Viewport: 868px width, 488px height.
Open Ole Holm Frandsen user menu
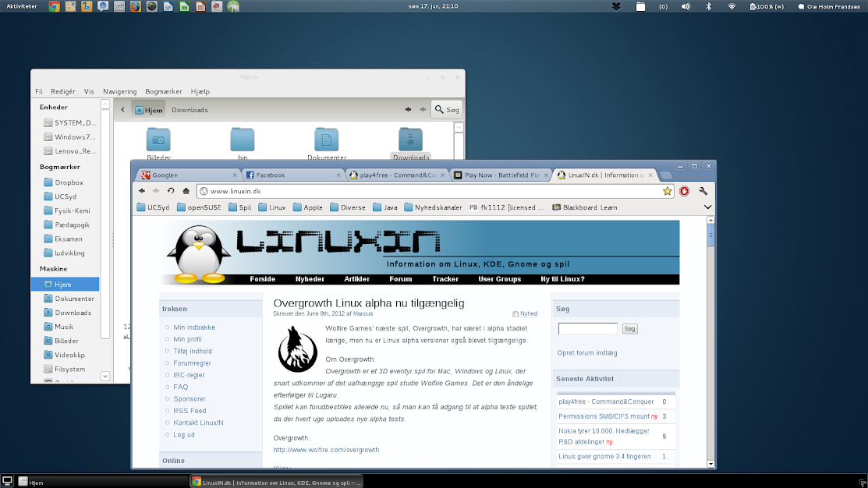(x=829, y=7)
